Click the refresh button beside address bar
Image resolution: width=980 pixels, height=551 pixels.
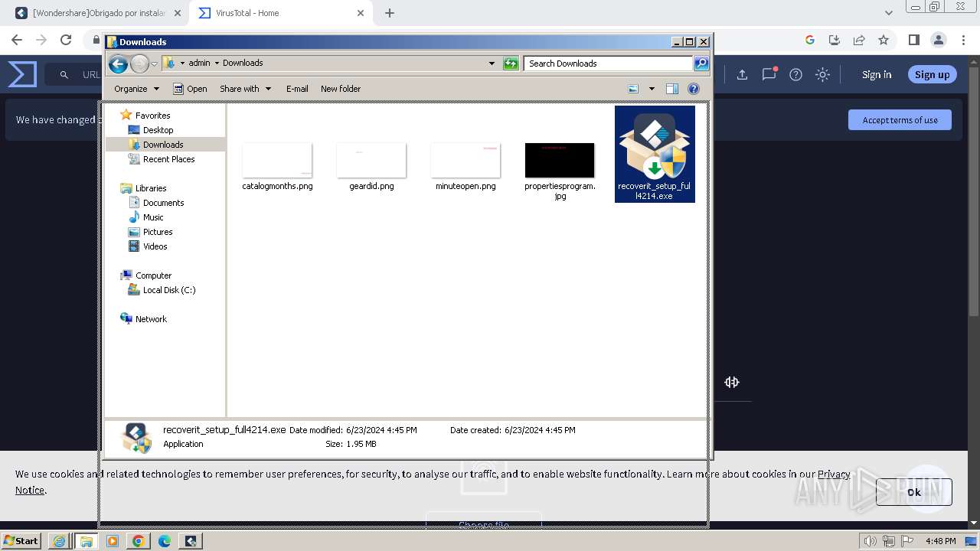pos(511,64)
